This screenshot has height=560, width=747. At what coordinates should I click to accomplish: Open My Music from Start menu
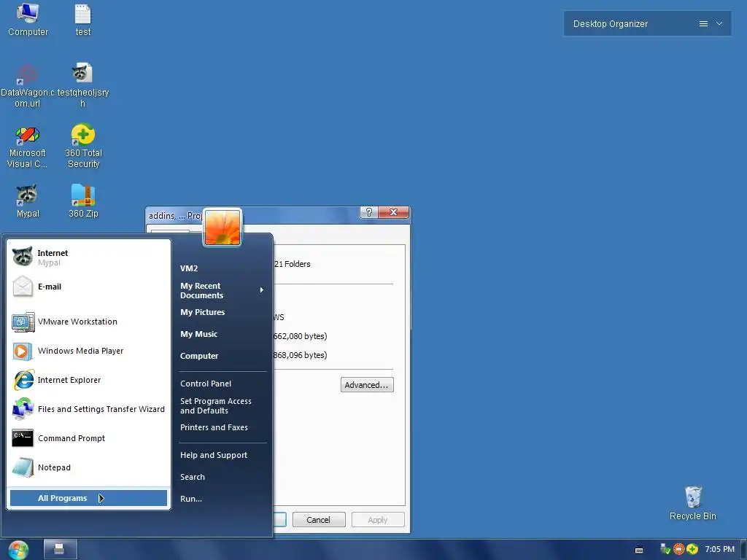tap(198, 334)
